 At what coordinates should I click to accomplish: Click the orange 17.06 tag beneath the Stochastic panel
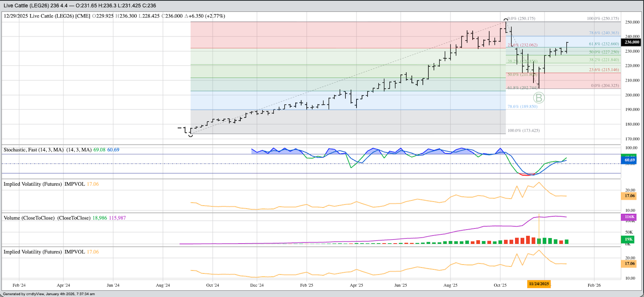coord(630,196)
